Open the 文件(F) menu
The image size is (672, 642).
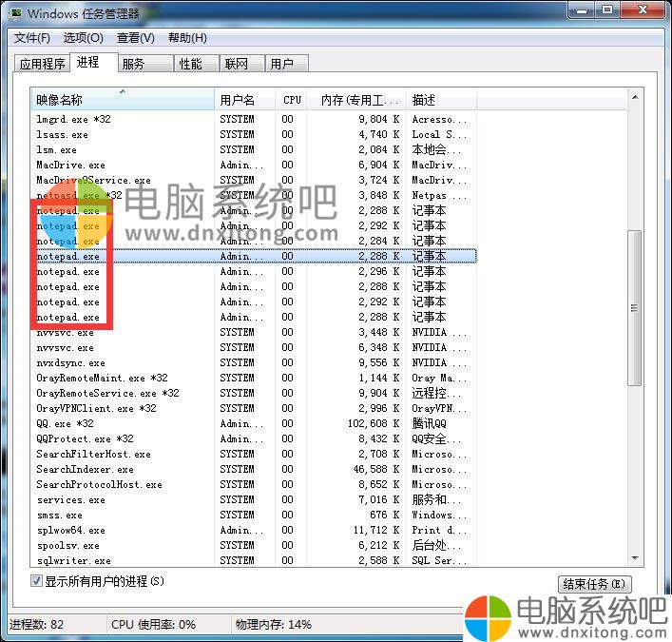(x=31, y=38)
